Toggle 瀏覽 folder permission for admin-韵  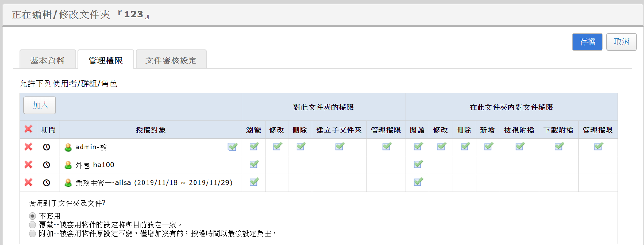tap(254, 146)
